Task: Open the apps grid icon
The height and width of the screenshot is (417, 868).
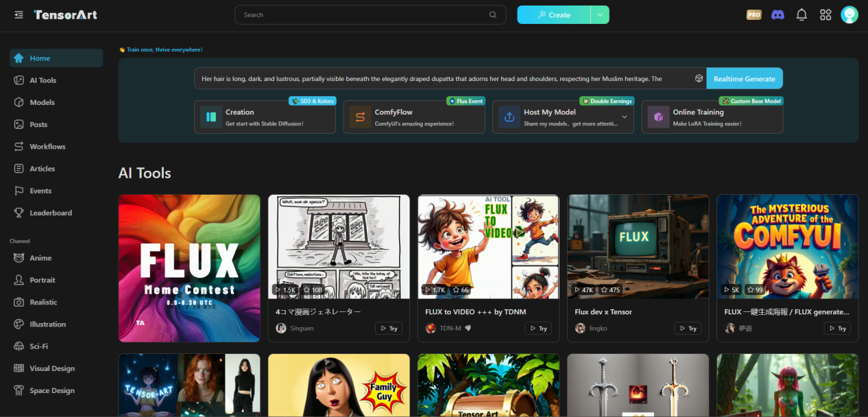Action: pyautogui.click(x=825, y=14)
